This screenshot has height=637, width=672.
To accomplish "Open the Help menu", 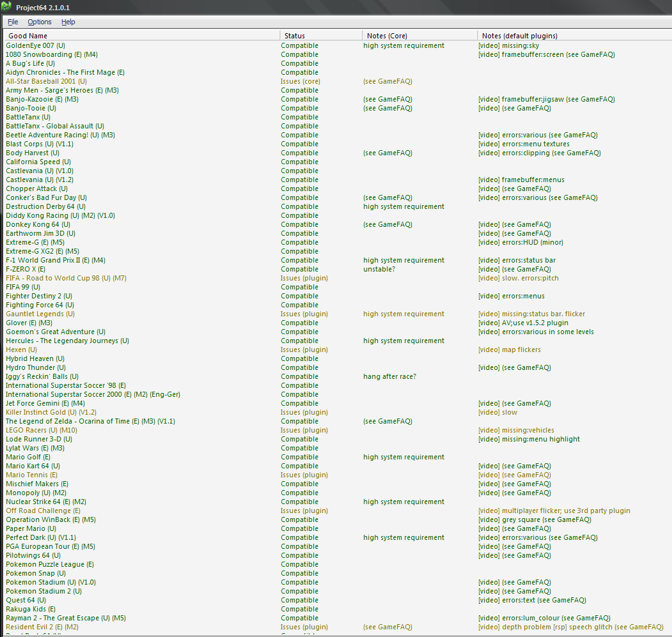I will point(68,22).
